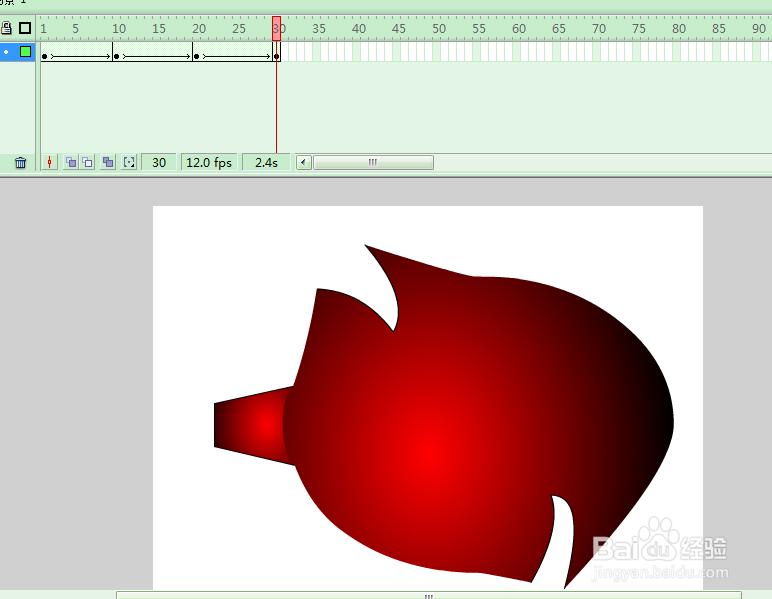This screenshot has width=772, height=599.
Task: Click the frame rate field 12.0 fps
Action: tap(209, 162)
